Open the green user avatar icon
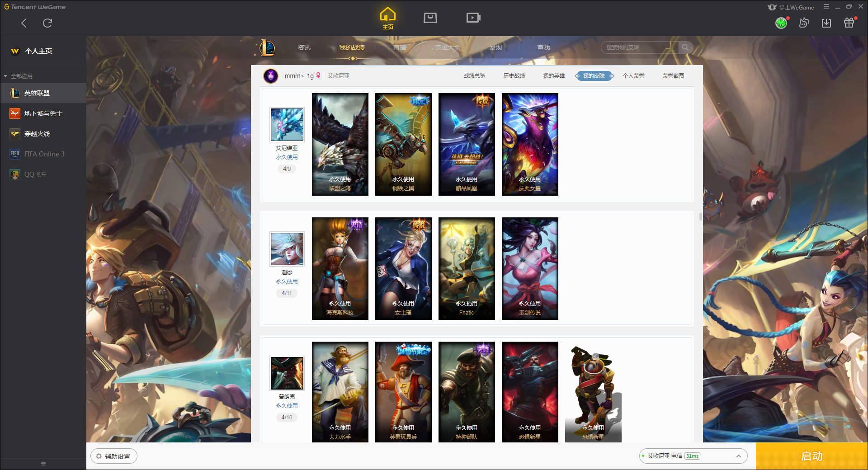 pyautogui.click(x=781, y=23)
